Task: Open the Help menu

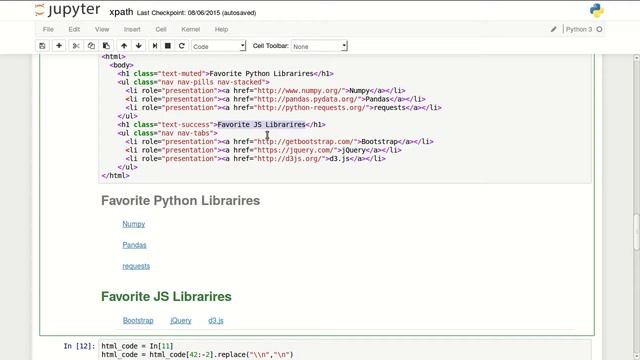Action: 221,29
